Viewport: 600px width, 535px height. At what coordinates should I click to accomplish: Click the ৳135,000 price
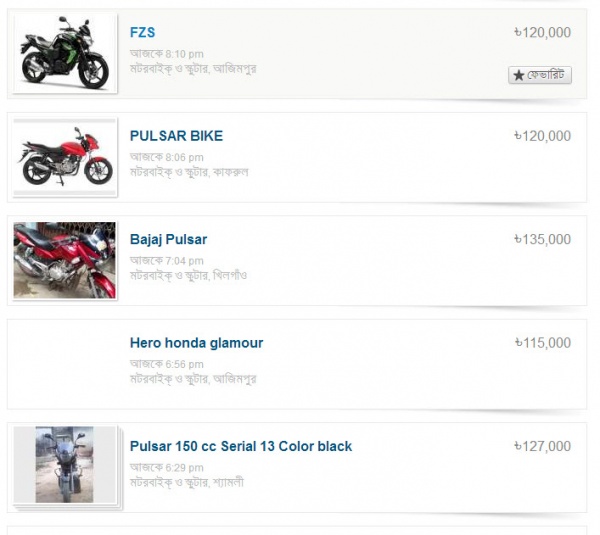[x=541, y=240]
